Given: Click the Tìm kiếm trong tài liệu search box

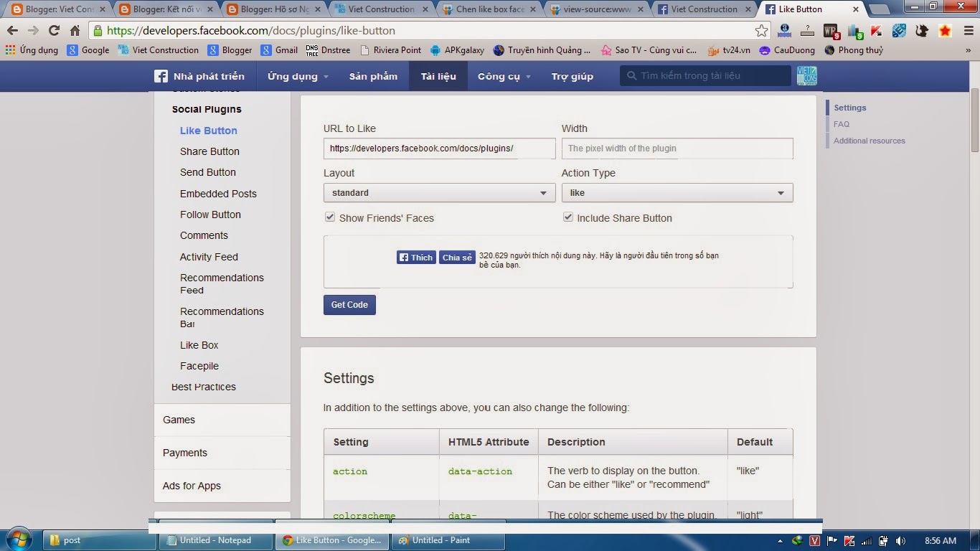Looking at the screenshot, I should coord(706,76).
